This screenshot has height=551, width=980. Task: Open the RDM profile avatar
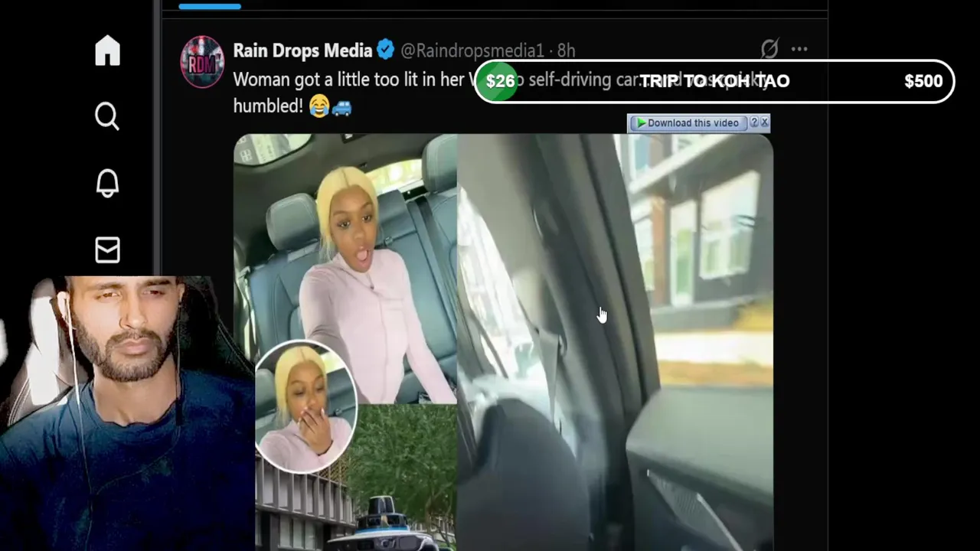coord(202,61)
